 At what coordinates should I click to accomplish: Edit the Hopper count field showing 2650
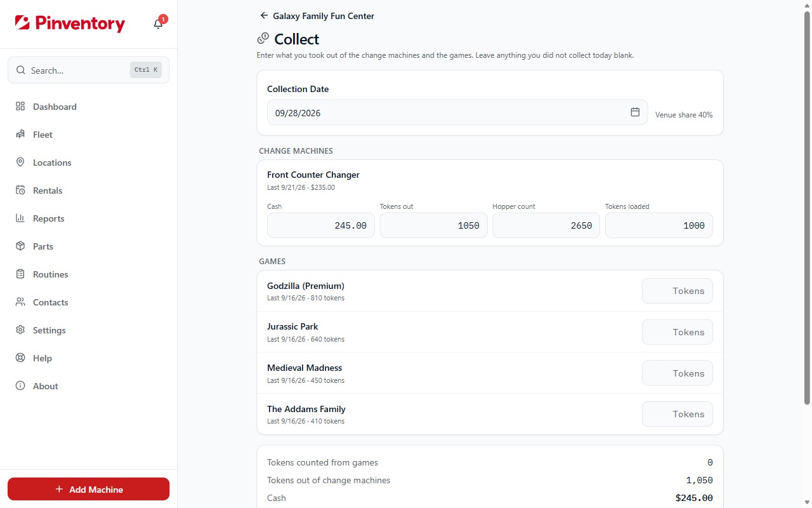pyautogui.click(x=546, y=225)
